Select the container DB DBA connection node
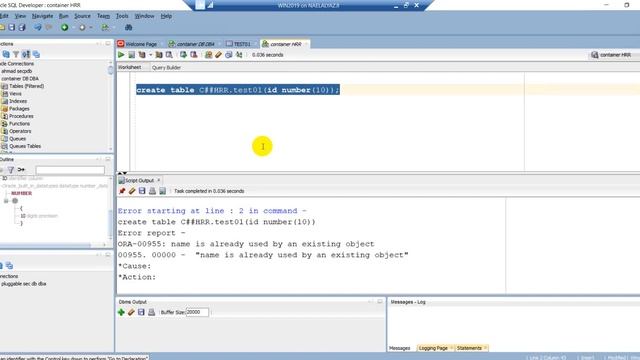640x360 pixels. click(20, 78)
